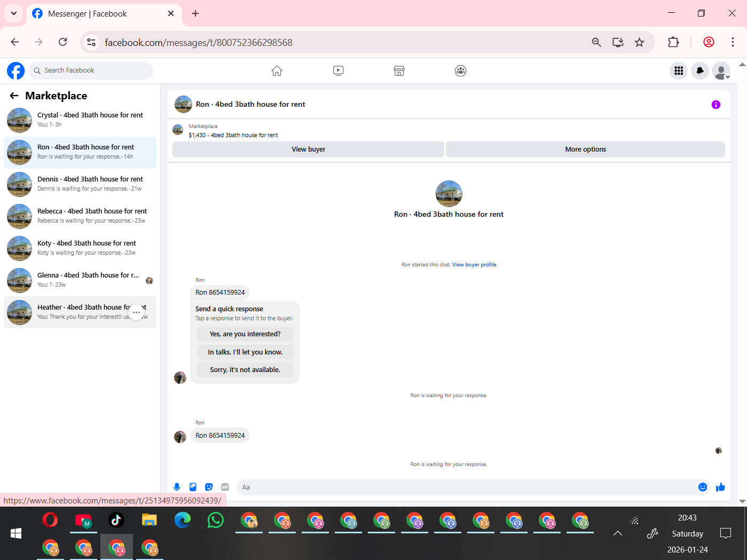The width and height of the screenshot is (747, 560).
Task: Click More options button
Action: (x=585, y=149)
